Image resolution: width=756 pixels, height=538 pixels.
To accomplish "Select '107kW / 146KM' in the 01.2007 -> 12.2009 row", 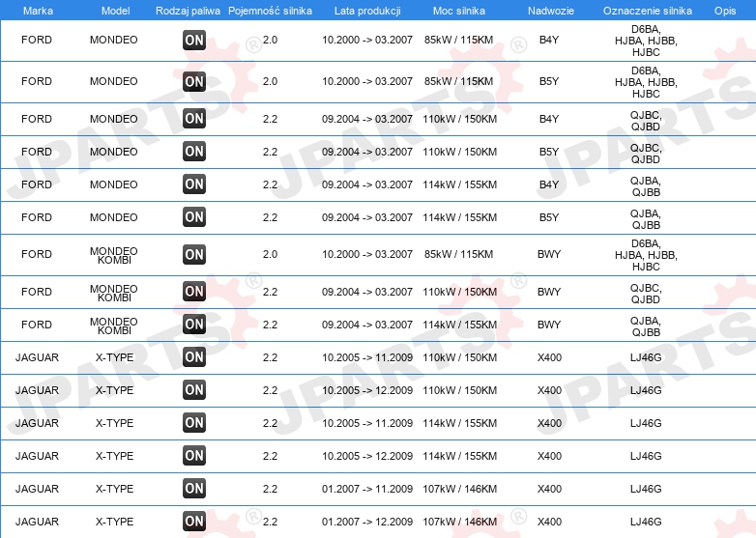I will coord(460,522).
